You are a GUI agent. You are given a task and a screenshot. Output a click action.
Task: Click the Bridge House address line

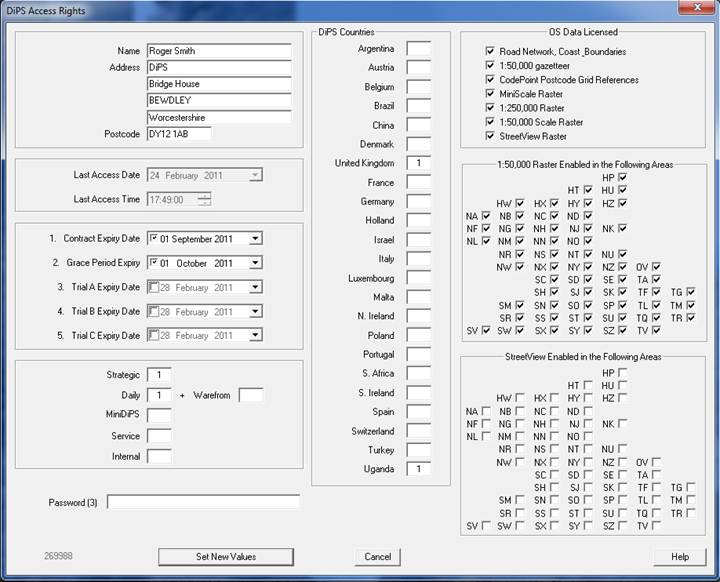click(x=219, y=84)
